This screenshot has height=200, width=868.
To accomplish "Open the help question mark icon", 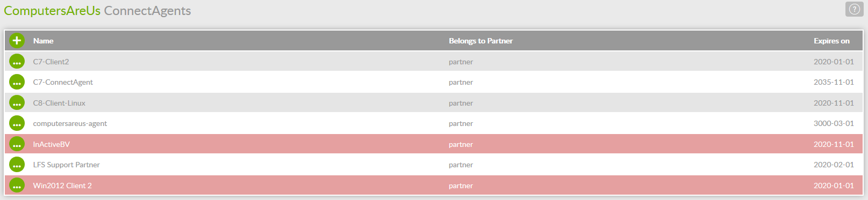I will click(x=854, y=9).
